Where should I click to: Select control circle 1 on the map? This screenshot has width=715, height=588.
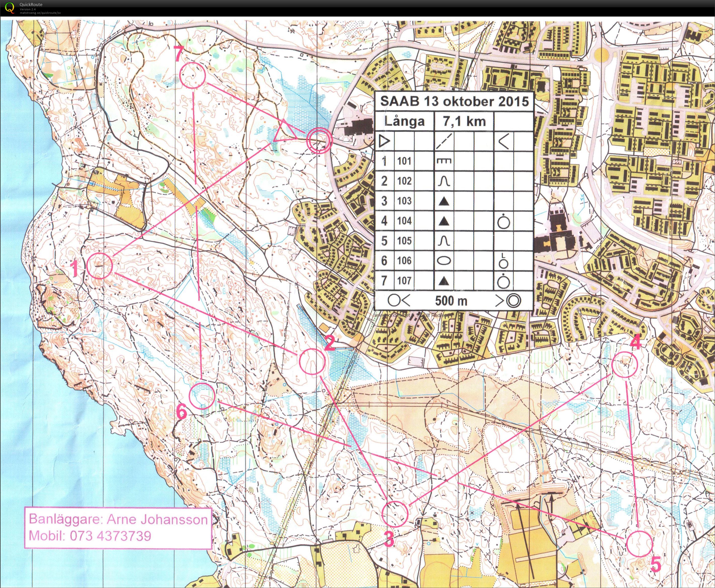point(99,266)
